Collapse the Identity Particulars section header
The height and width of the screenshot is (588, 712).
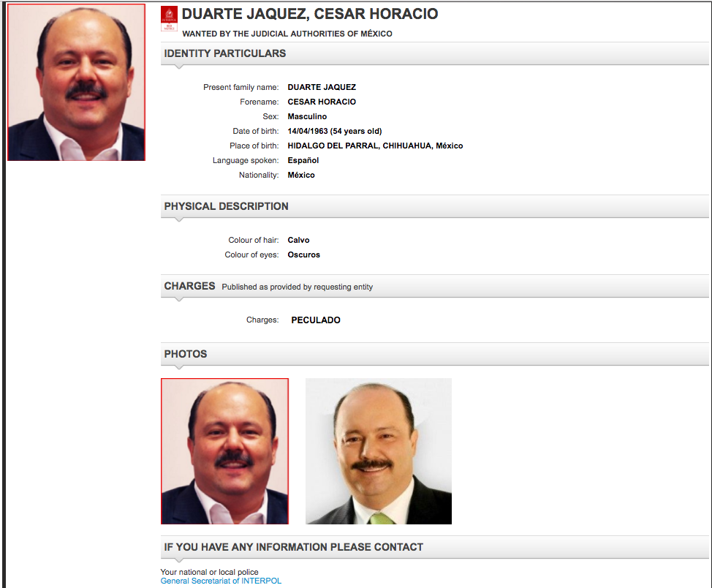pos(224,53)
